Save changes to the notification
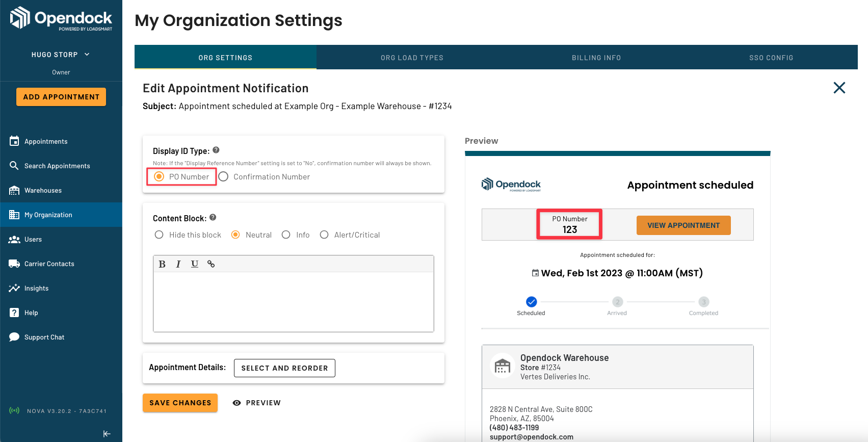Screen dimensions: 868x442 coord(180,403)
